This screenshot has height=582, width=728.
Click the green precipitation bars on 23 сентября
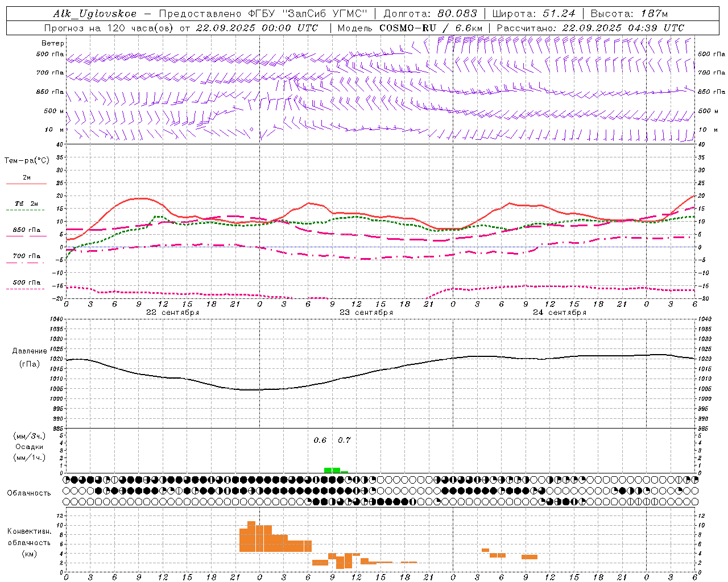coord(336,470)
